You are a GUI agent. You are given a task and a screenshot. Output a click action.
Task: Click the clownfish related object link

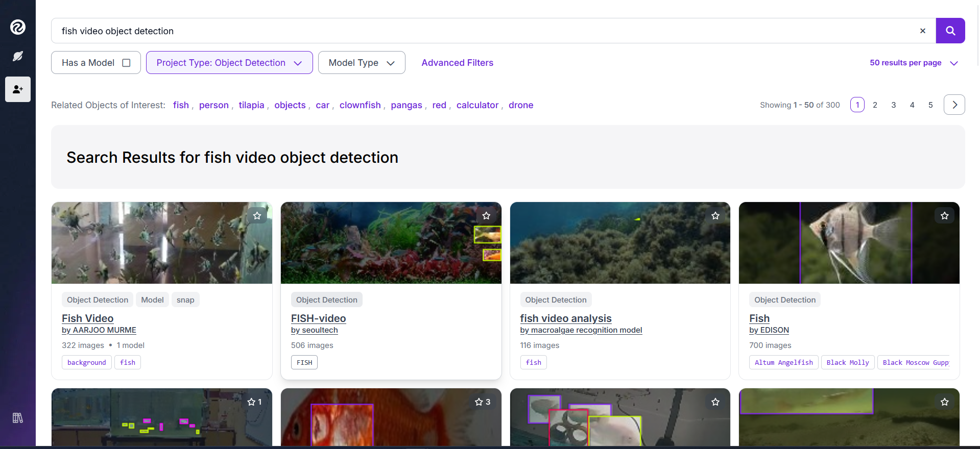pyautogui.click(x=360, y=105)
